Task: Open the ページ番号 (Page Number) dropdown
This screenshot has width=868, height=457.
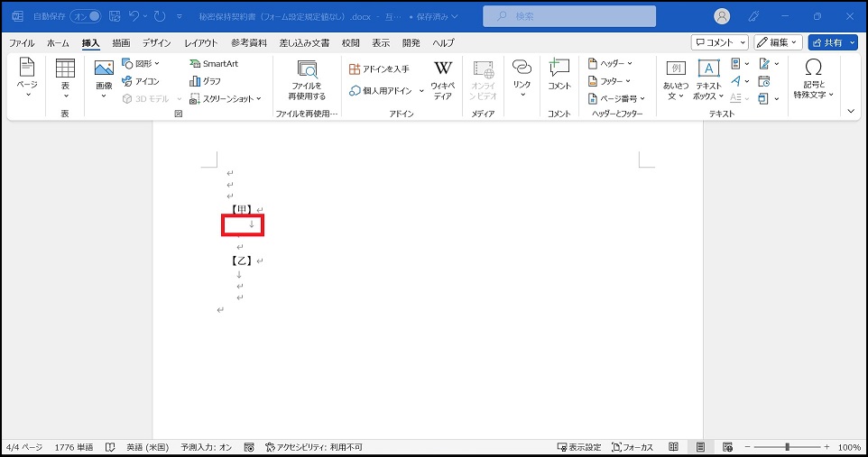Action: (616, 98)
